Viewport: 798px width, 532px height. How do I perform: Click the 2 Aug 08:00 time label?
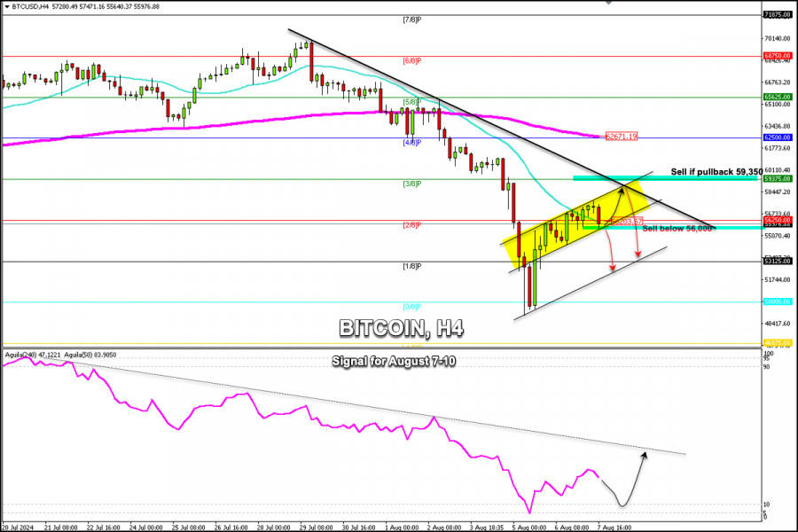(x=444, y=528)
